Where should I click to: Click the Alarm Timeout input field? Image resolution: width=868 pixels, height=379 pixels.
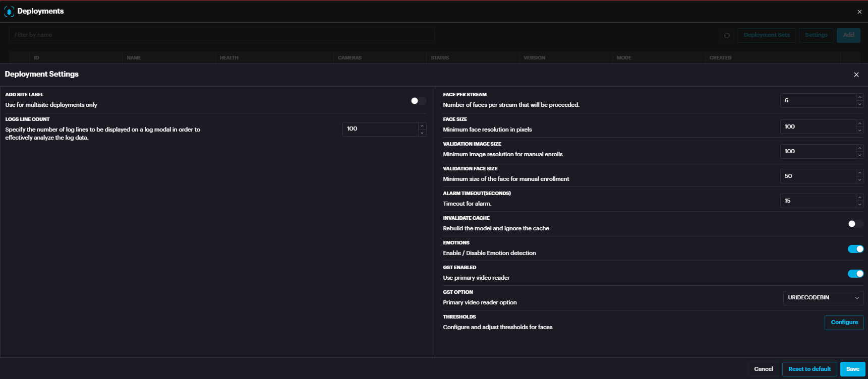point(817,201)
